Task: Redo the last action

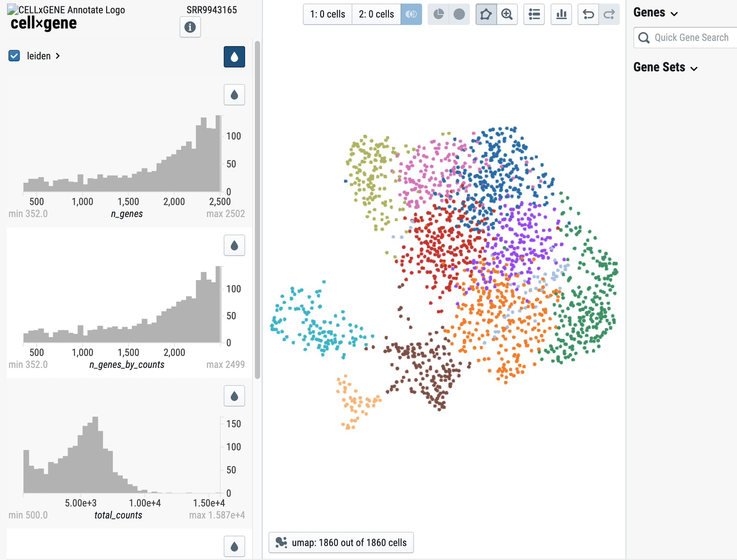Action: point(609,14)
